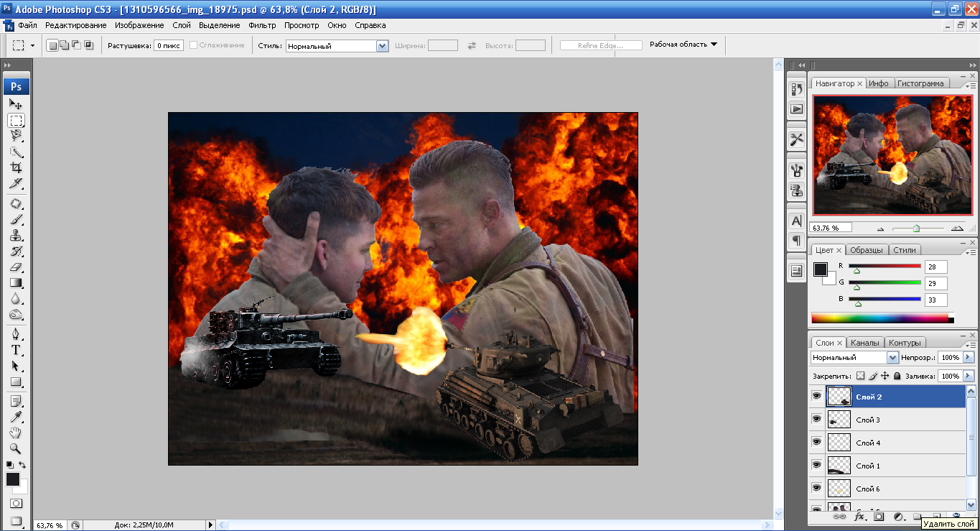The height and width of the screenshot is (531, 980).
Task: Hide layer Слой 6
Action: [x=816, y=489]
